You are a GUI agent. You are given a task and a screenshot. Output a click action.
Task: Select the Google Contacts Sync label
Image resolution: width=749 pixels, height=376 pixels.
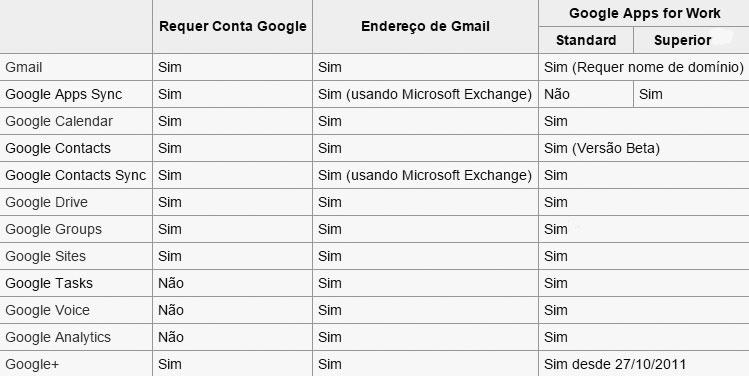click(x=75, y=175)
